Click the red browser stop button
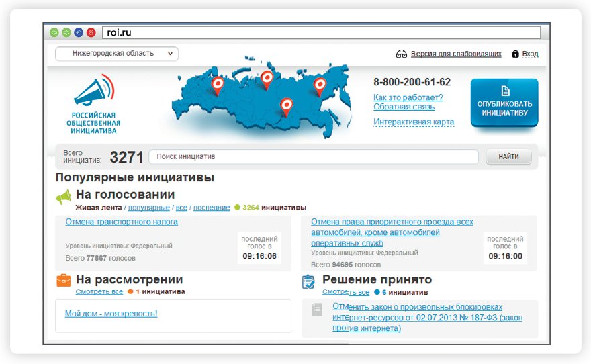This screenshot has width=591, height=364. 91,32
